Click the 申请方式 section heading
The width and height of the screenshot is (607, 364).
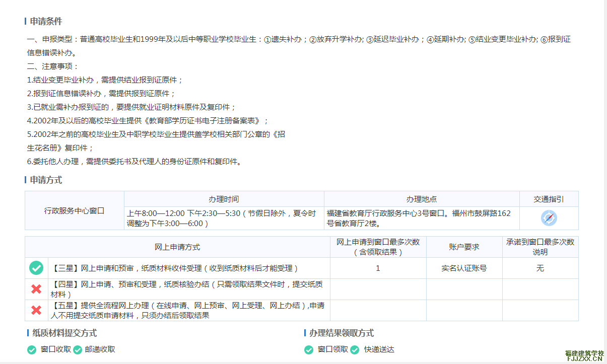(46, 180)
